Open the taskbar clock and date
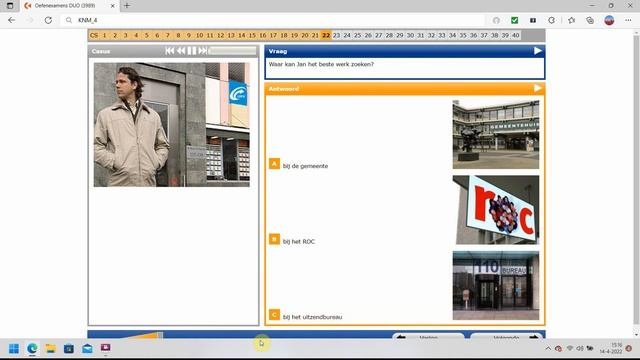Image resolution: width=640 pixels, height=360 pixels. pos(611,348)
